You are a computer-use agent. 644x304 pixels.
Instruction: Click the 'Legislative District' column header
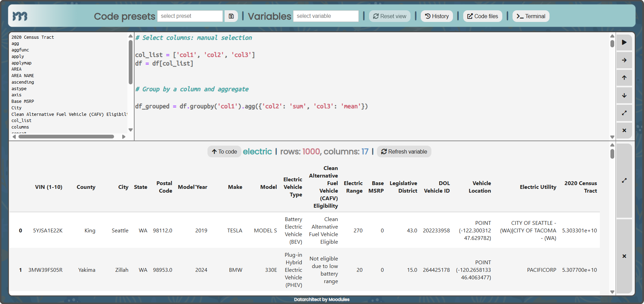(x=403, y=187)
